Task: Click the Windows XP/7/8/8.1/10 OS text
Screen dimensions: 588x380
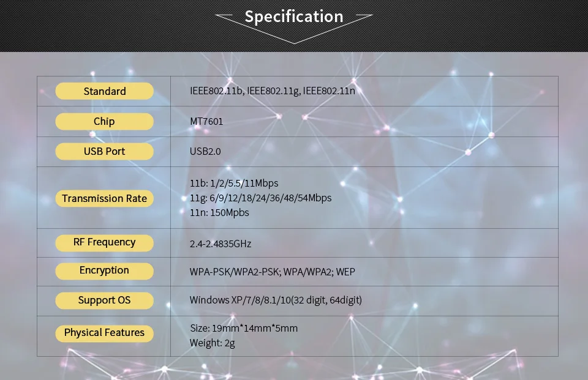Action: click(x=276, y=300)
